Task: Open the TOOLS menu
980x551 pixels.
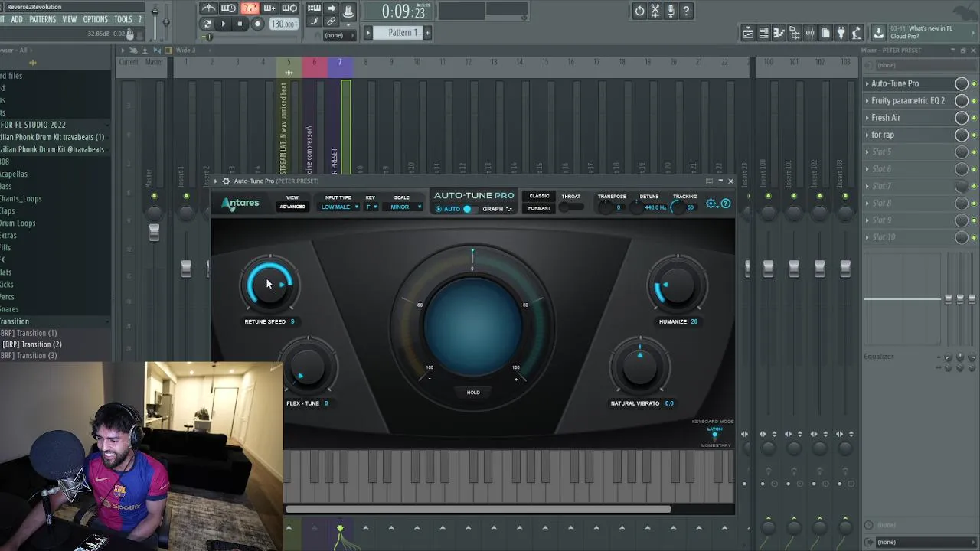Action: click(122, 19)
